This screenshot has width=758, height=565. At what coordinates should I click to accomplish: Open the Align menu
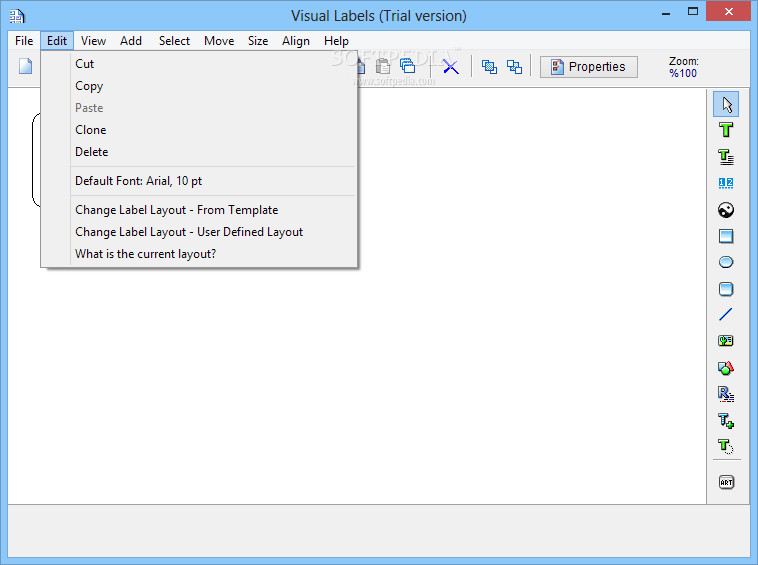296,41
